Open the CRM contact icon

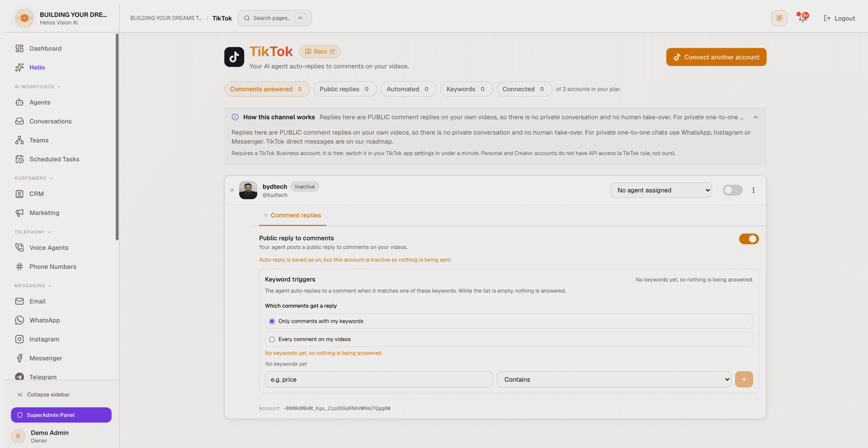(x=19, y=194)
